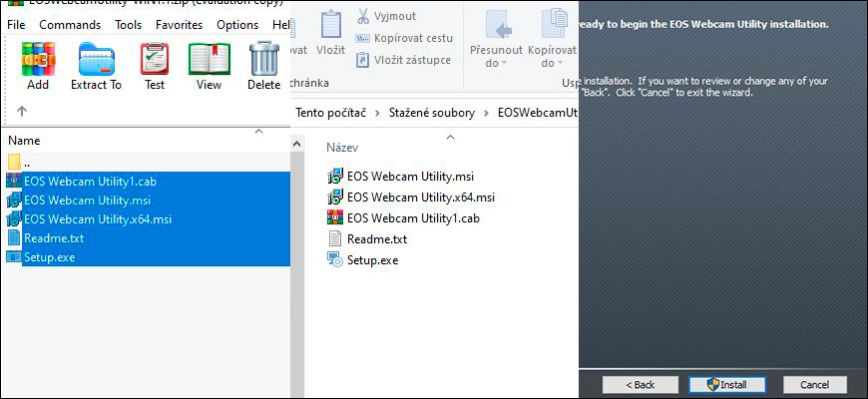This screenshot has width=868, height=399.
Task: Select EOS Webcam Utility1.cab in Explorer
Action: (x=413, y=218)
